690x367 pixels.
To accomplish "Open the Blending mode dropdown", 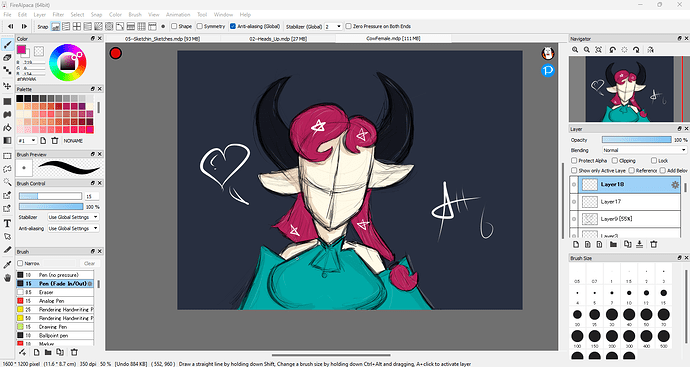I will (x=644, y=150).
